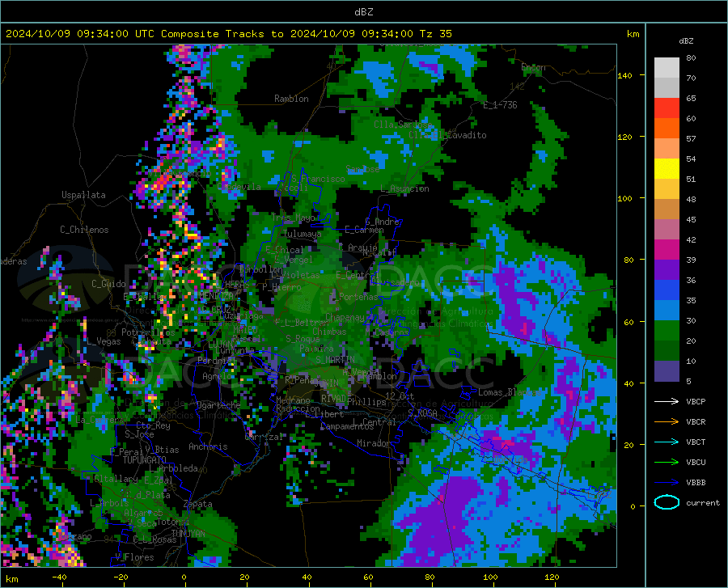
Task: Click the 'Tz 35' label in the header
Action: (435, 34)
